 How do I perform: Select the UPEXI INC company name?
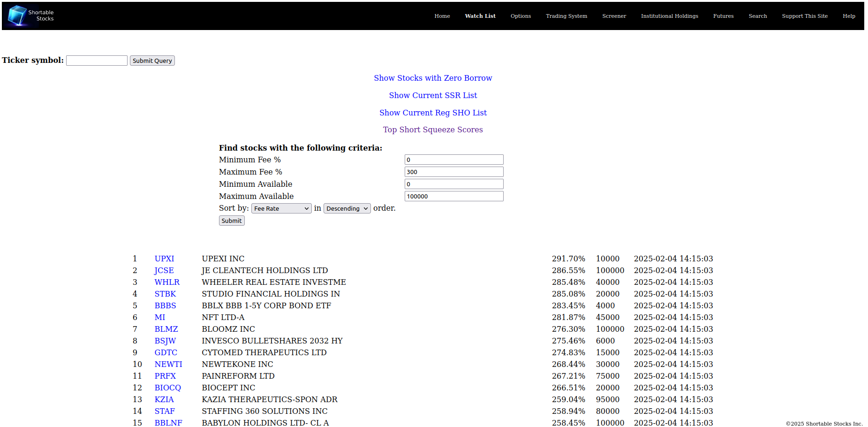tap(223, 259)
